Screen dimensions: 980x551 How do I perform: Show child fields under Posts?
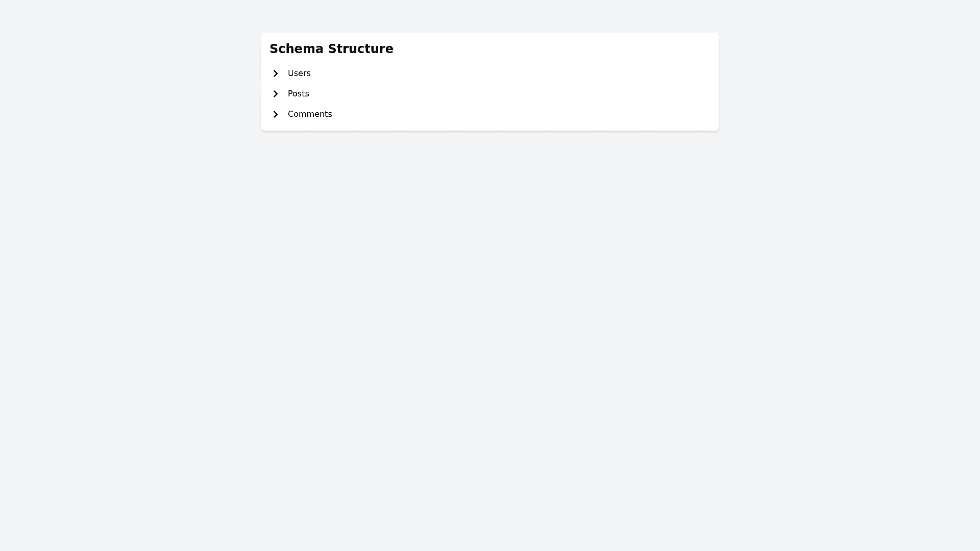tap(275, 94)
